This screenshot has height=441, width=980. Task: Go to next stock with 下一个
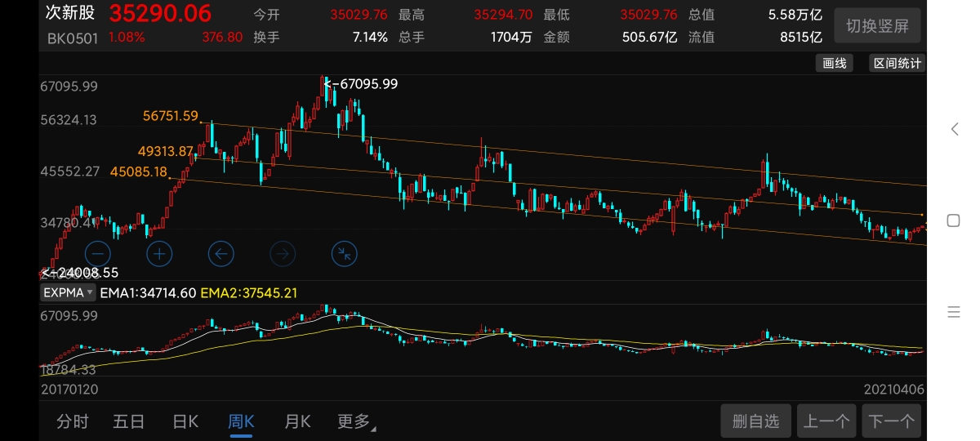coord(891,421)
